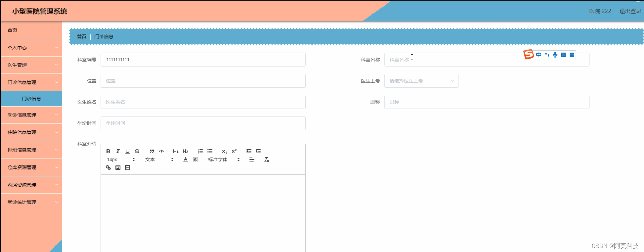Focus the 位置 input field

[x=203, y=81]
